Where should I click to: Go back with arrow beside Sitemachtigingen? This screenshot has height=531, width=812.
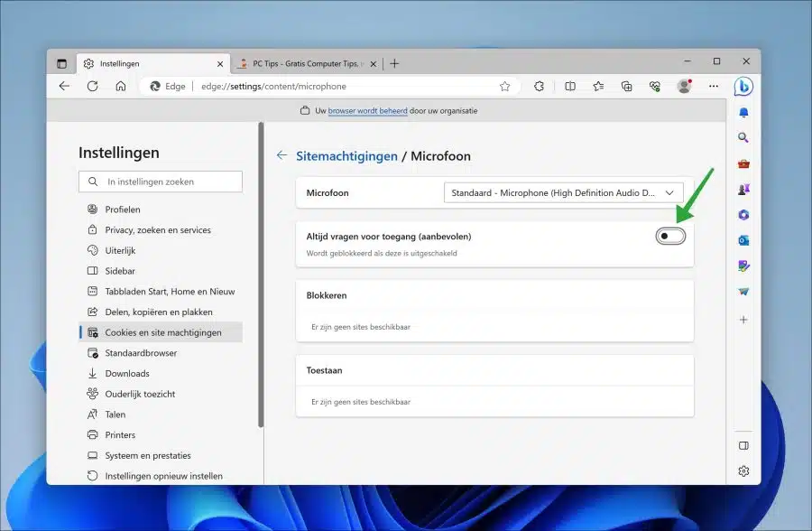pyautogui.click(x=281, y=155)
